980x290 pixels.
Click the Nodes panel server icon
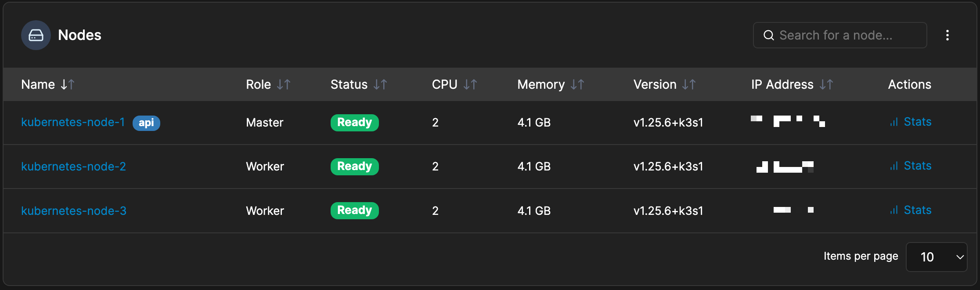coord(36,35)
